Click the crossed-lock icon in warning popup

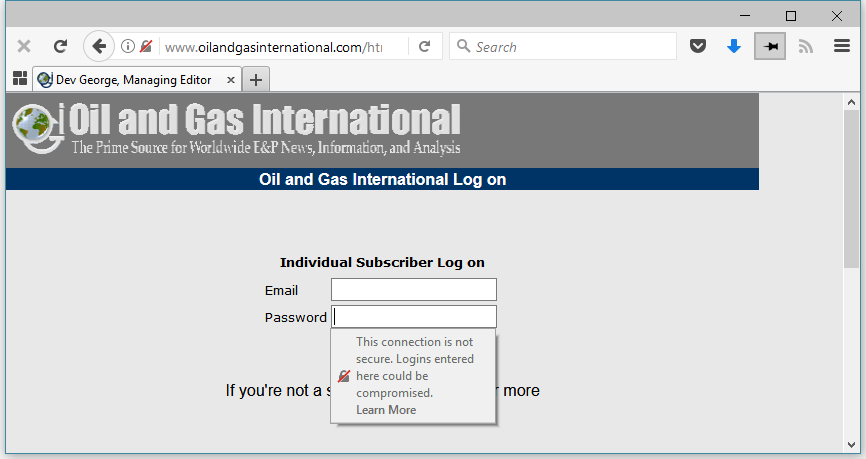(344, 376)
